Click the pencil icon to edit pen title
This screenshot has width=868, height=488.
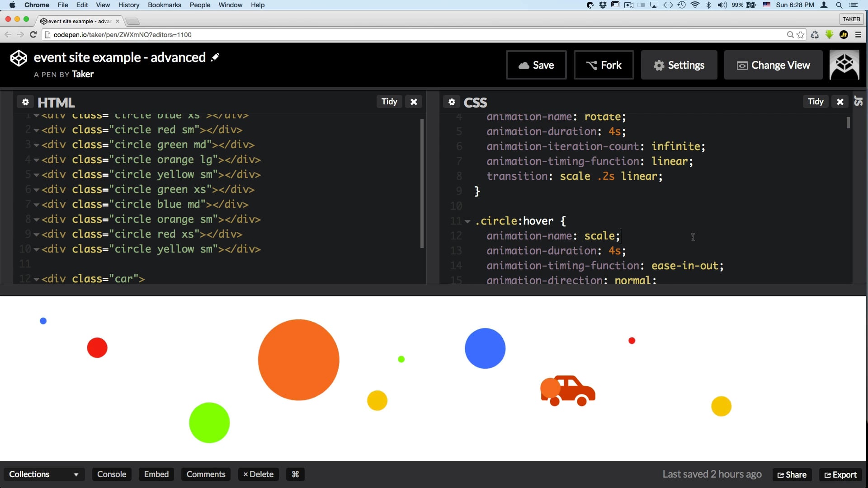215,57
